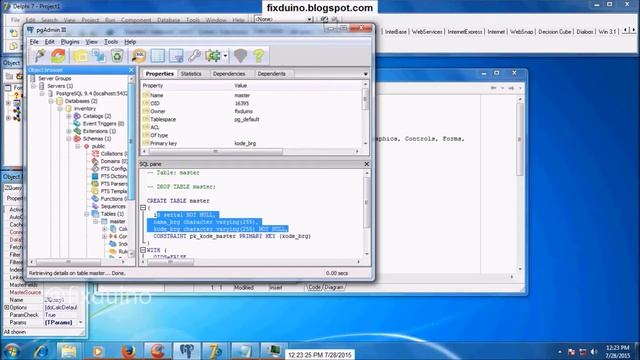
Task: Click the Tablespace property row
Action: [x=251, y=119]
